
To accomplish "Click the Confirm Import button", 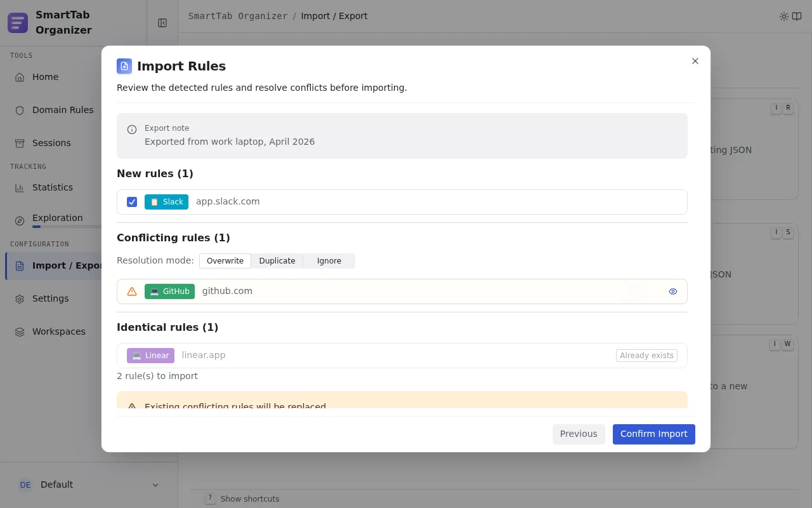I will (x=654, y=434).
